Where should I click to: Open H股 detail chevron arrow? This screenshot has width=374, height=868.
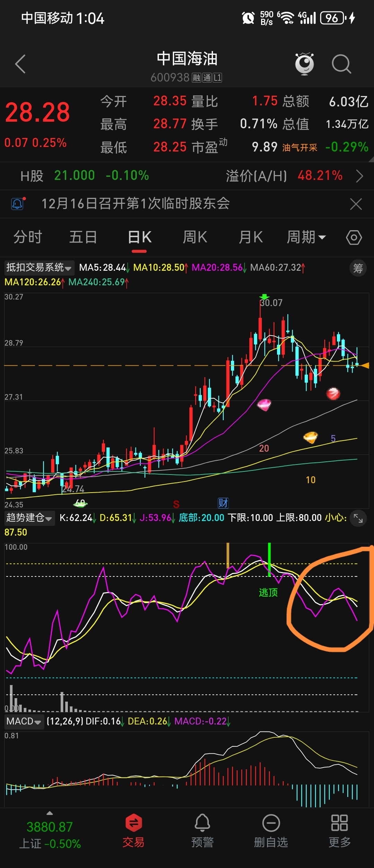(360, 176)
